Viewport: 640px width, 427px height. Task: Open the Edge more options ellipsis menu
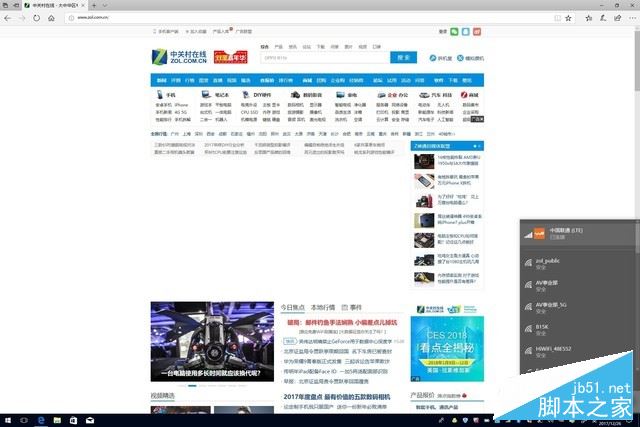click(632, 18)
